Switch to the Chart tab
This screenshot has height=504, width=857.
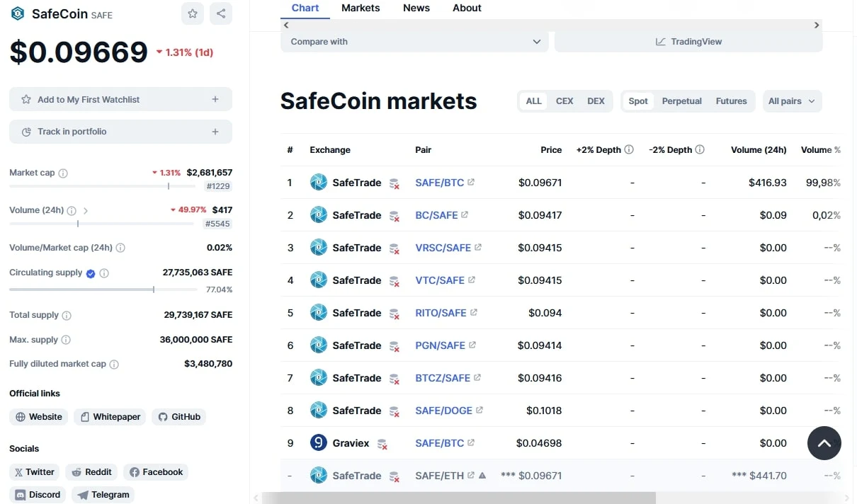click(305, 8)
